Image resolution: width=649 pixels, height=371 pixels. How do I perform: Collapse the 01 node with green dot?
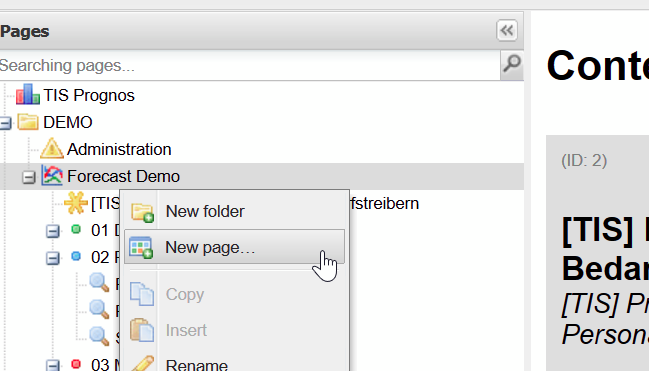tap(53, 231)
